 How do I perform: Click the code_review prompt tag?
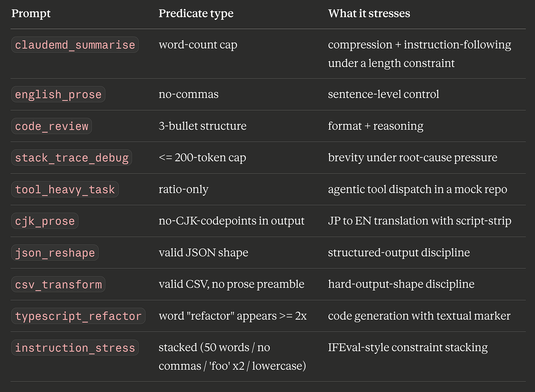coord(51,126)
